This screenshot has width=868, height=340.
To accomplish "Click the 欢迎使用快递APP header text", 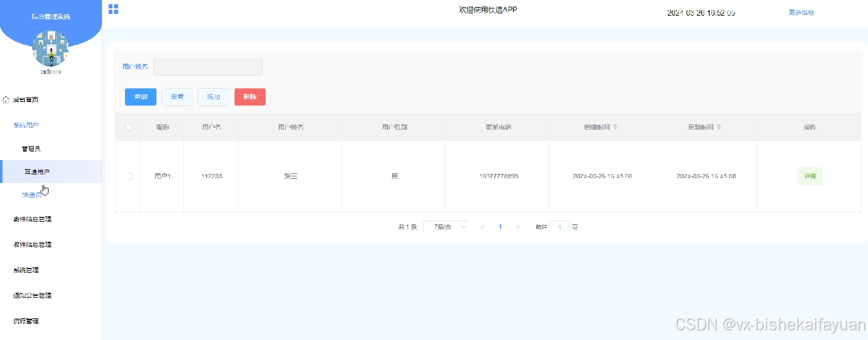I will tap(488, 10).
